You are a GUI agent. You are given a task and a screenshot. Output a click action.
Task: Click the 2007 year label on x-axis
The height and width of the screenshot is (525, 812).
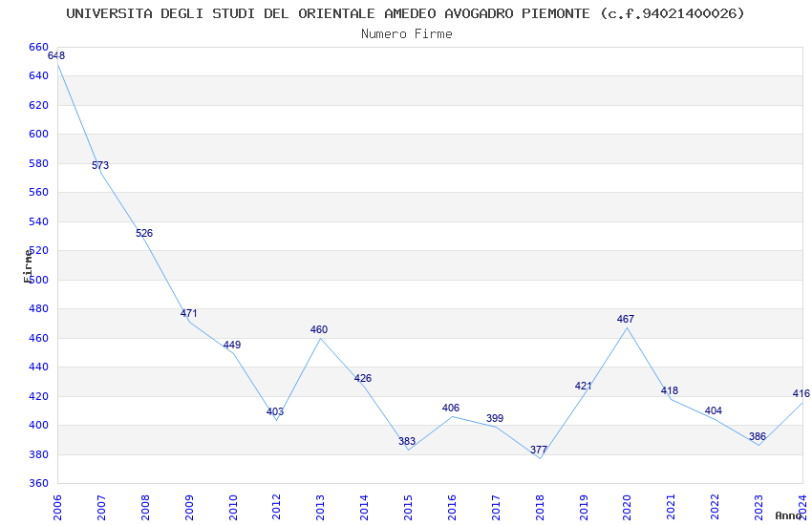point(101,507)
